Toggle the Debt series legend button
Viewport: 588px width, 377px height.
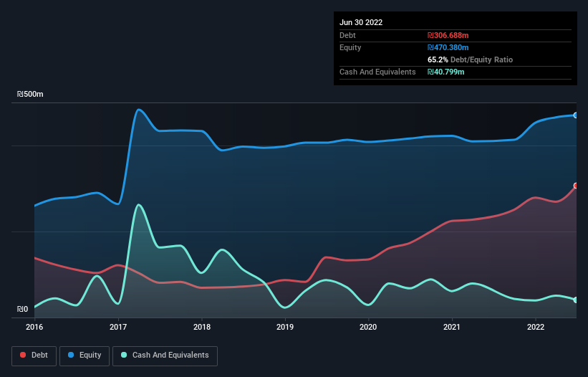[x=34, y=355]
